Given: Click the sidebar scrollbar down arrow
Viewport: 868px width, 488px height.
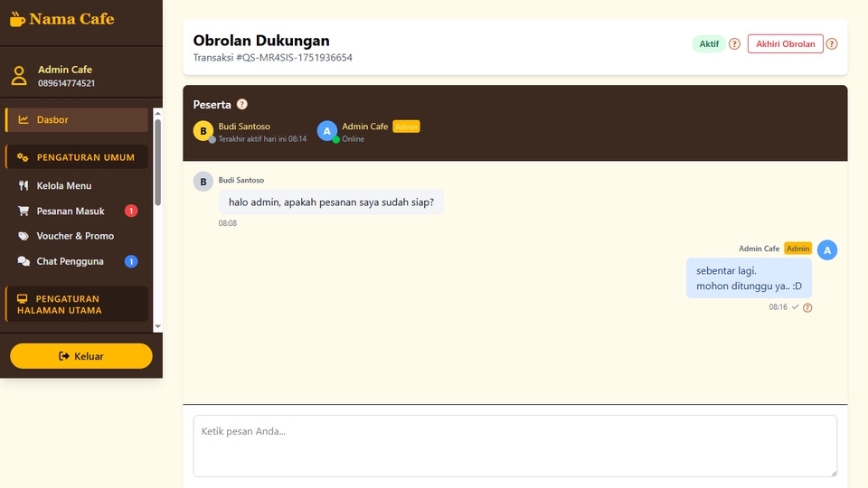Looking at the screenshot, I should (157, 326).
